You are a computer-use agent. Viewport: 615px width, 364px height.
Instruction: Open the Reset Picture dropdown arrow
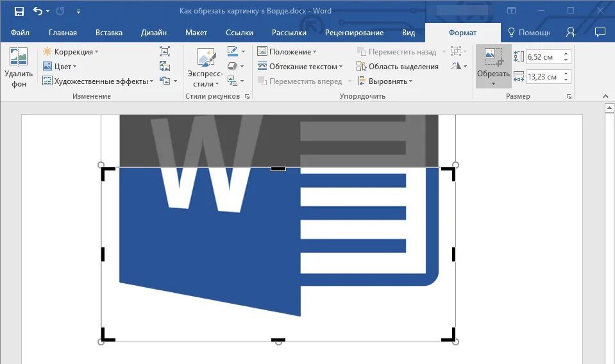tap(175, 81)
